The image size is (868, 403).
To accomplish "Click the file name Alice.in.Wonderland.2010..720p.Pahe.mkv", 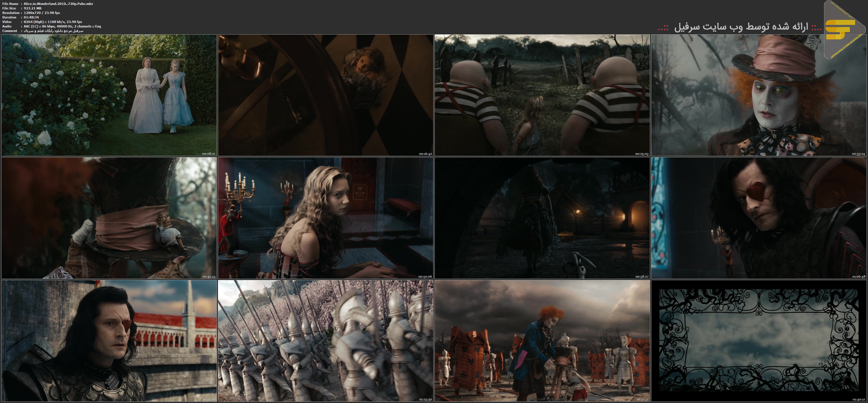I will (x=58, y=4).
